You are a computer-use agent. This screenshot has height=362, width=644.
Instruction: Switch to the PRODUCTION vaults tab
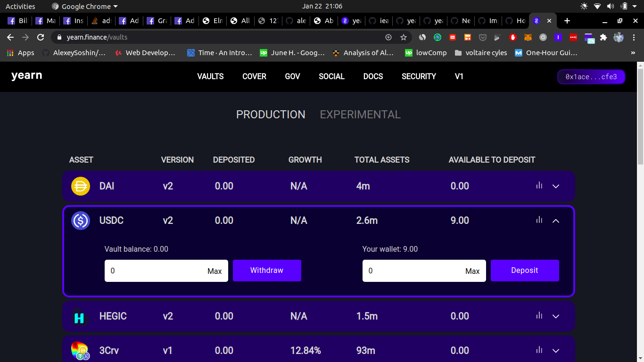271,115
